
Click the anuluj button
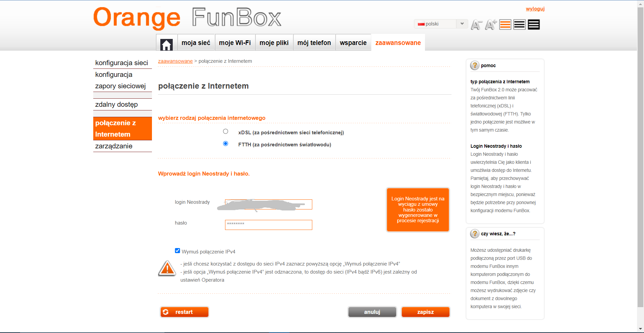coord(372,312)
